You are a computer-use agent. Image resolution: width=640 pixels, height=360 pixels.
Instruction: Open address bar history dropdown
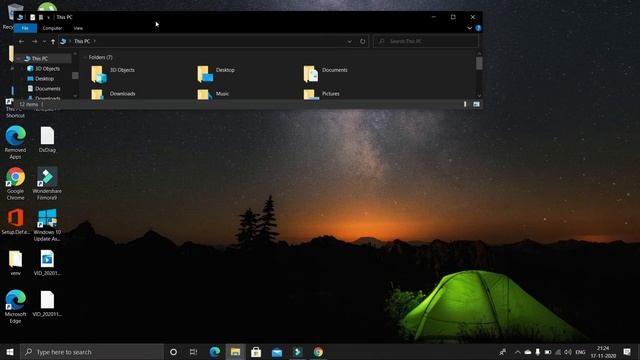[349, 41]
